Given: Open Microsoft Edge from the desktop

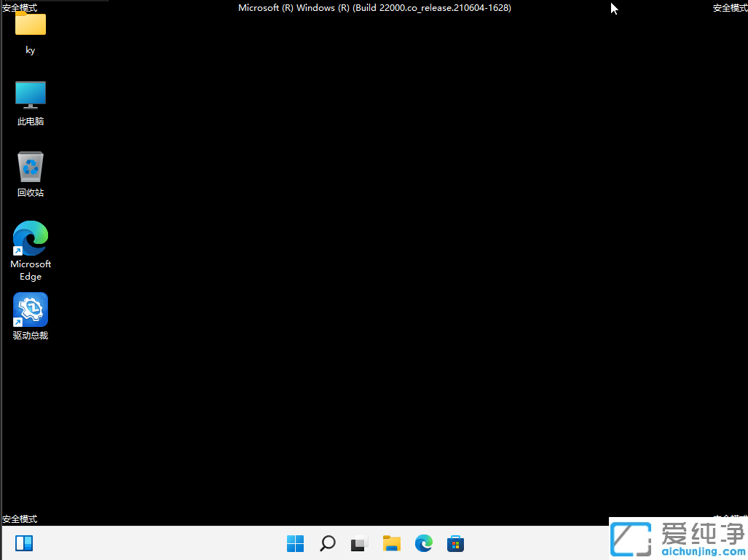Looking at the screenshot, I should pos(30,238).
